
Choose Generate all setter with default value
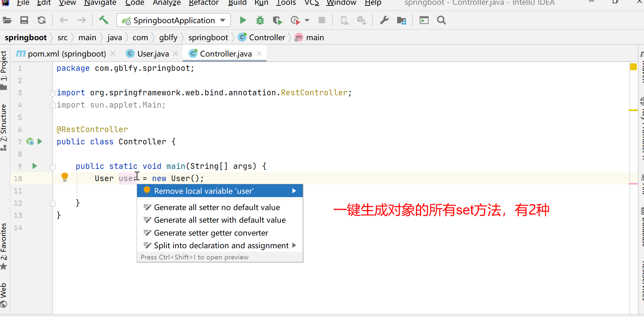[x=220, y=220]
